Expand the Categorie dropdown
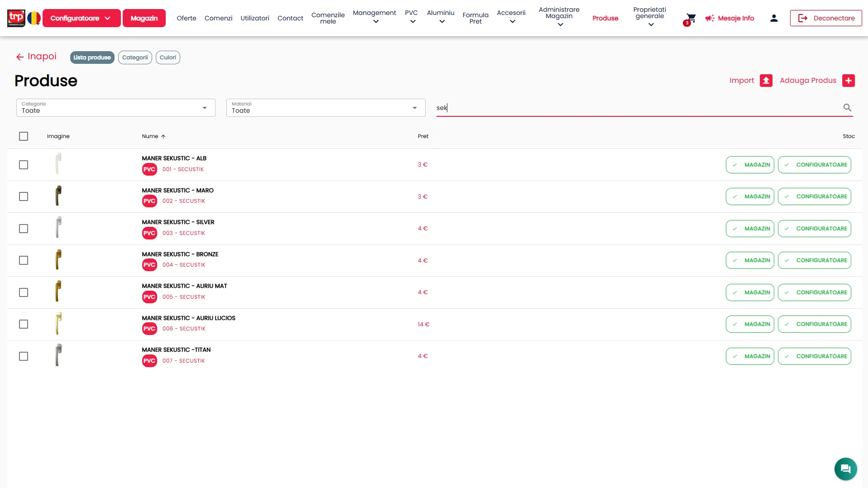This screenshot has width=868, height=488. point(116,108)
